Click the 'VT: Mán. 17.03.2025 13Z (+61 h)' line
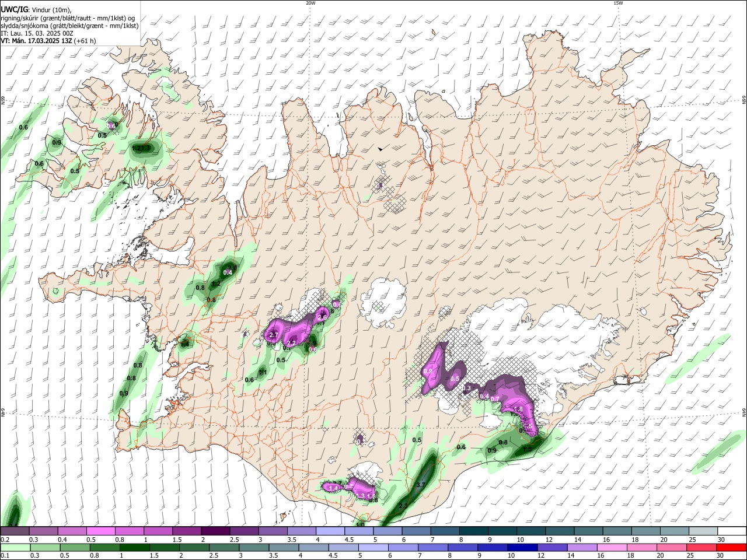This screenshot has height=560, width=747. [48, 41]
